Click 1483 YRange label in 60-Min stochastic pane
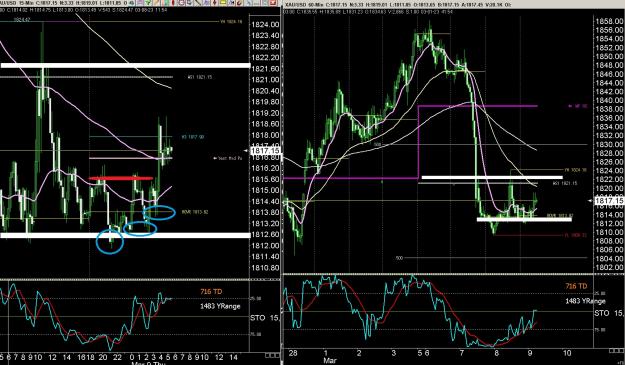This screenshot has width=625, height=365. tap(586, 301)
